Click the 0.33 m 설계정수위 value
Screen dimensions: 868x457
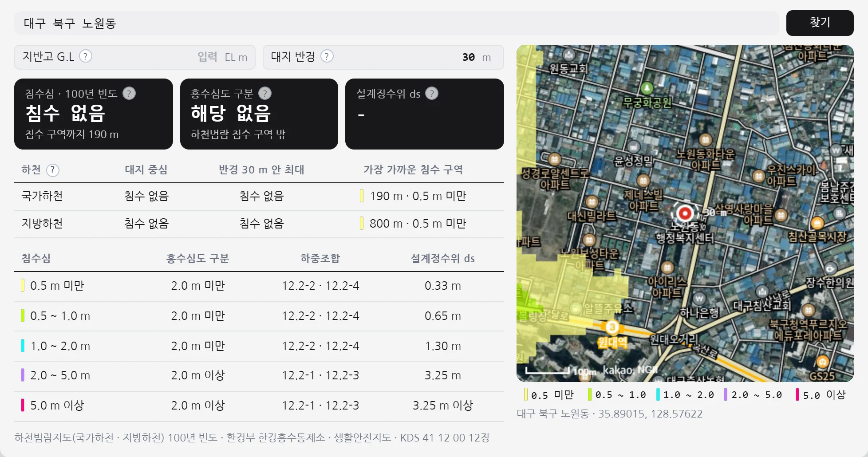pos(443,286)
